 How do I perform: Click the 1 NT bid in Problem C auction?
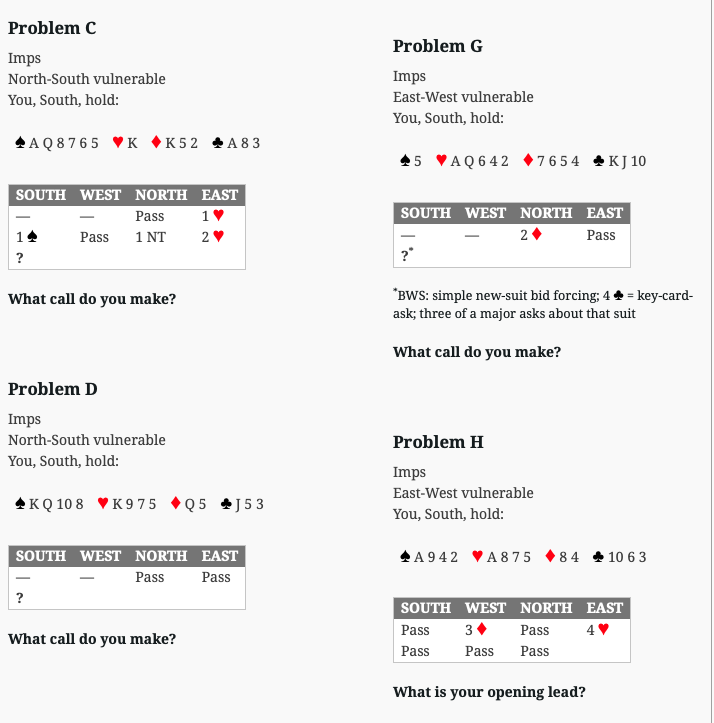[150, 237]
